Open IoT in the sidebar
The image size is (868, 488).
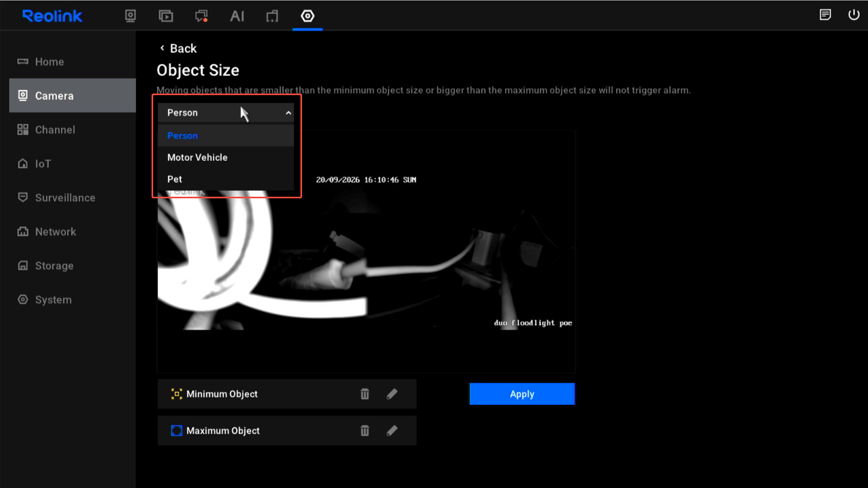click(73, 163)
